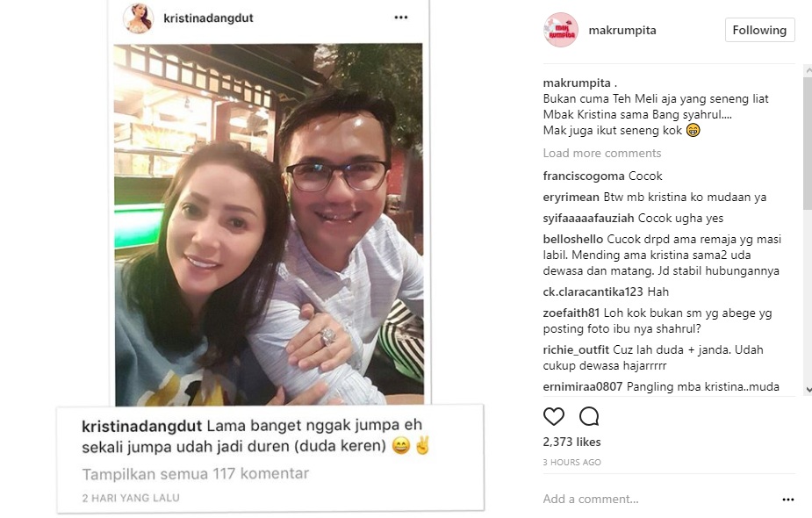Screen dimensions: 812x518
Task: View the 2,373 likes list
Action: point(571,442)
